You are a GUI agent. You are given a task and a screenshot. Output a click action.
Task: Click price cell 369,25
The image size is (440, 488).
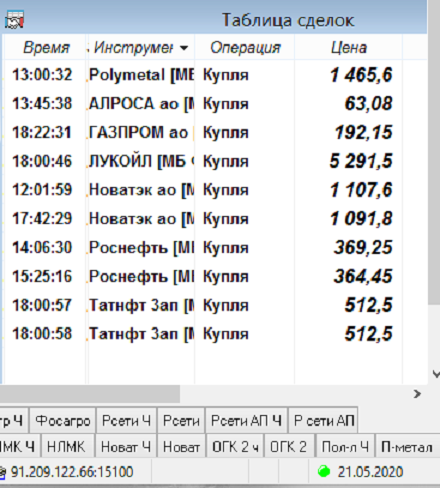pos(363,248)
